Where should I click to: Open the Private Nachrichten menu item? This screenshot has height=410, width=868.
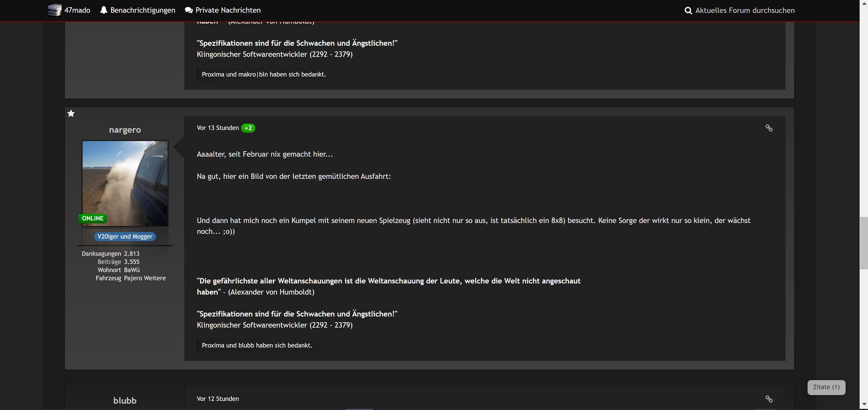pos(228,10)
